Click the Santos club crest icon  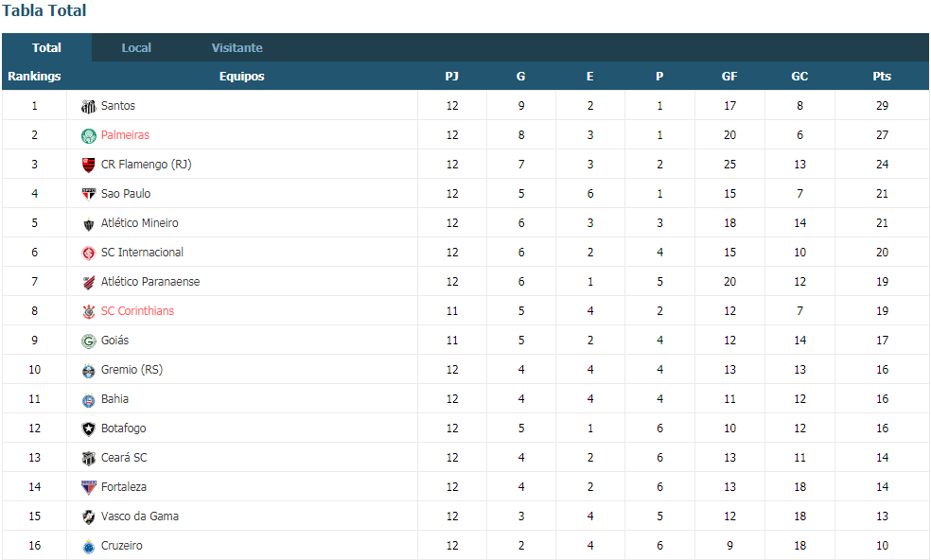click(89, 106)
